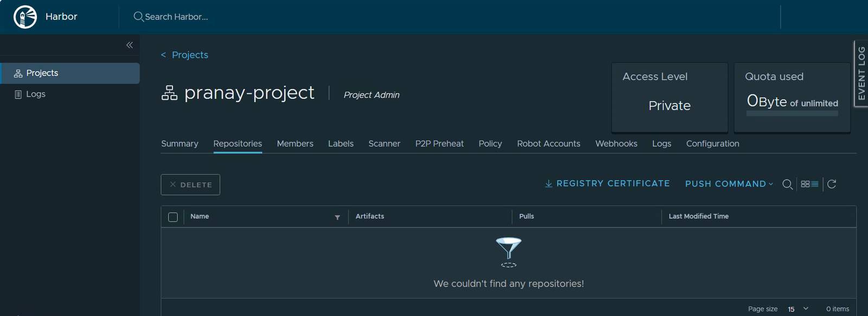Open the Members tab

coord(295,144)
